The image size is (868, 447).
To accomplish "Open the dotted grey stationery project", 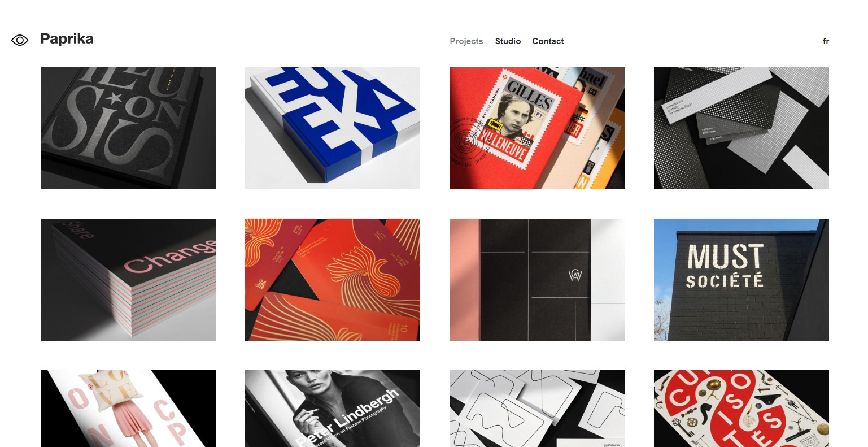I will coord(741,128).
